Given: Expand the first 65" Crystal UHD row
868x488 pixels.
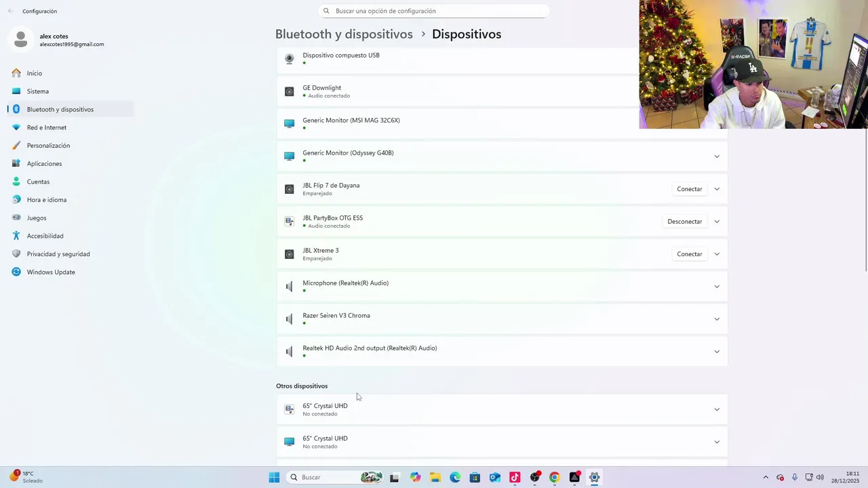Looking at the screenshot, I should point(717,409).
